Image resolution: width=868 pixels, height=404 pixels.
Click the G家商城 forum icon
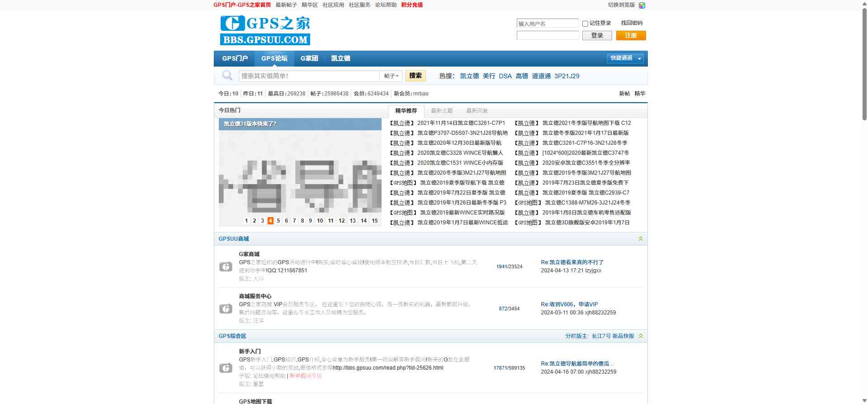pos(226,266)
